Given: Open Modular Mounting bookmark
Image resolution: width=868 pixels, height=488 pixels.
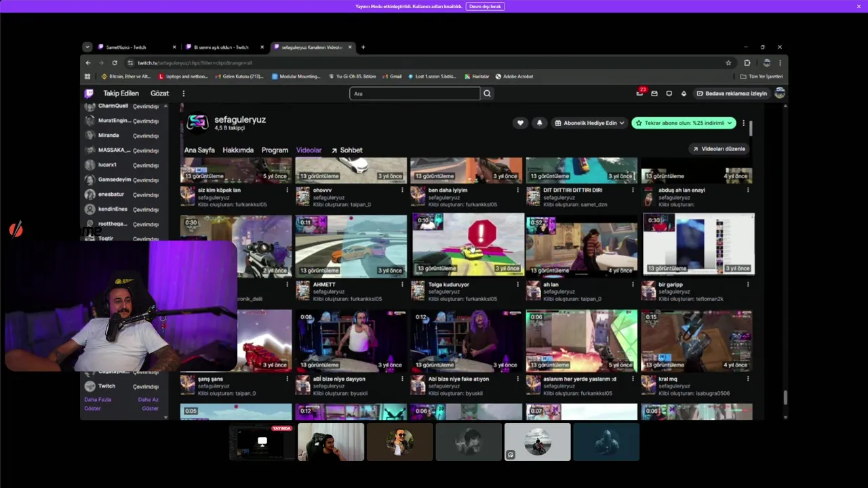Looking at the screenshot, I should tap(296, 77).
